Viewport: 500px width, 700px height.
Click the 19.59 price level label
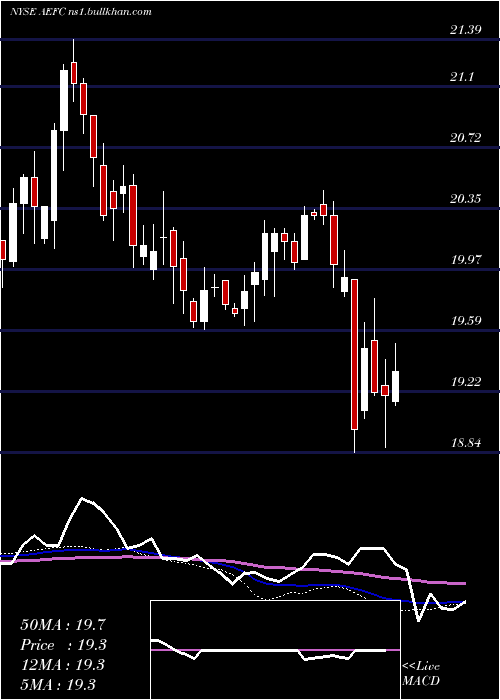465,321
